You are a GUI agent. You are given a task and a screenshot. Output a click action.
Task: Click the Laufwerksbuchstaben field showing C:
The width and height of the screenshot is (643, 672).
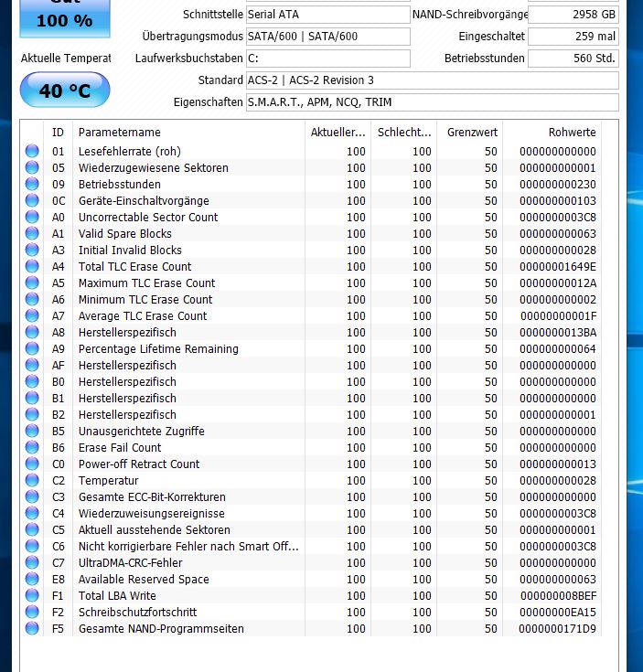coord(328,59)
